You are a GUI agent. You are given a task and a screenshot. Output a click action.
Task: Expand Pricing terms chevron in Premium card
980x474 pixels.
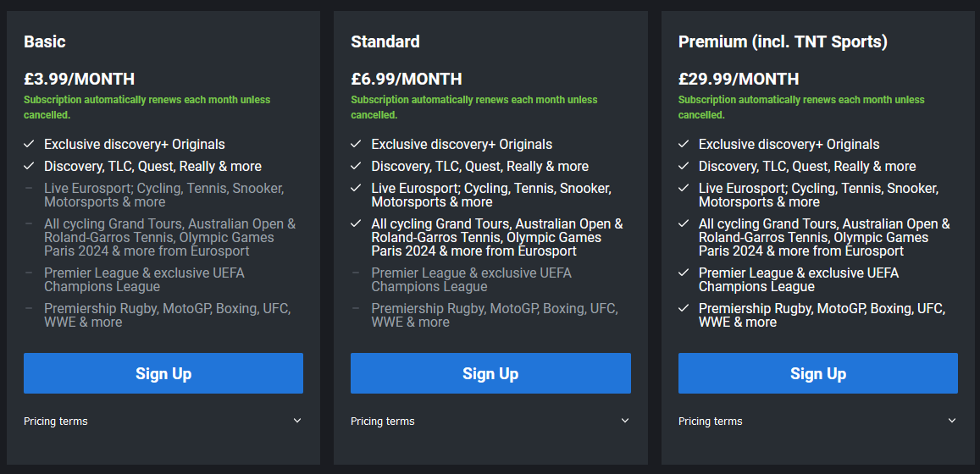tap(952, 421)
